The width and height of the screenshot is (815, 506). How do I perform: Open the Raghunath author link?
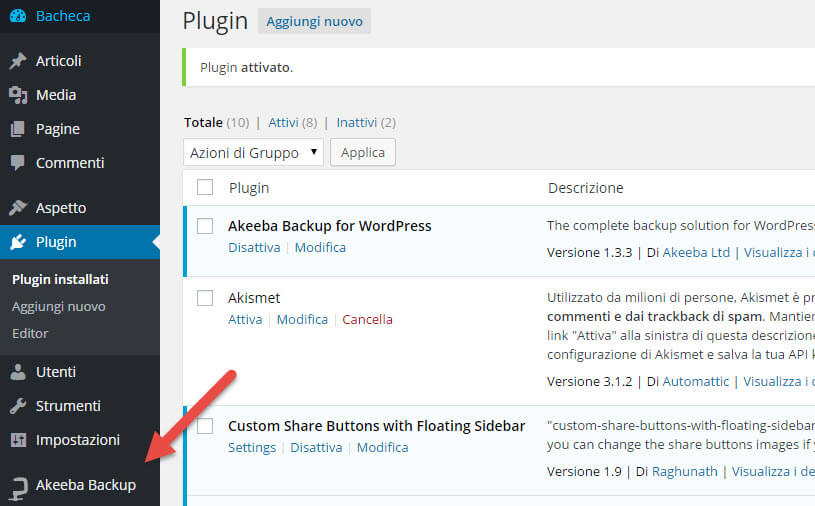[x=685, y=471]
